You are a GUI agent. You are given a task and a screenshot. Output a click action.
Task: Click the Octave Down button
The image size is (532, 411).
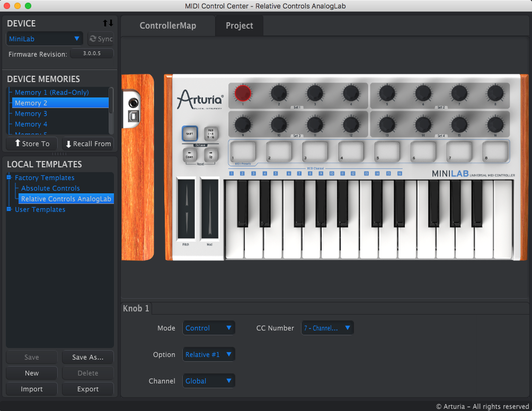click(x=190, y=155)
